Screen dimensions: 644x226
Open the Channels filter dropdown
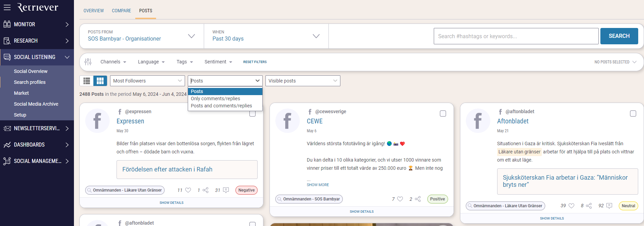[x=113, y=62]
